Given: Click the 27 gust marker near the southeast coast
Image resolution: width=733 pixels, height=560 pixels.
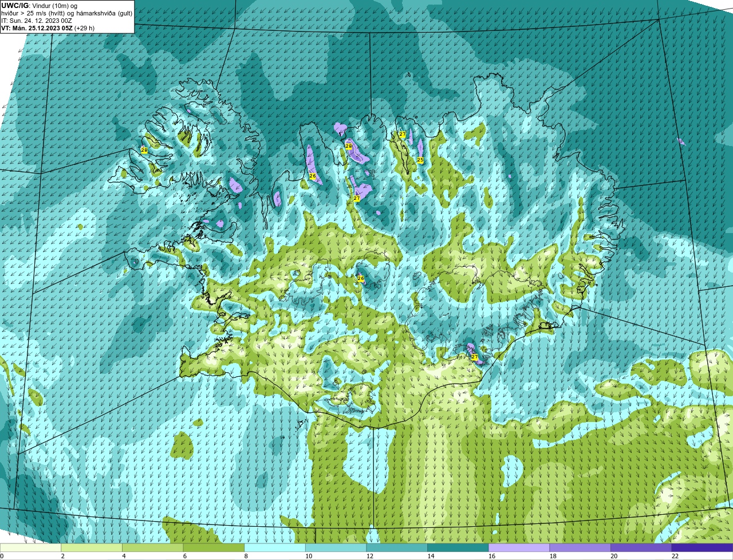Looking at the screenshot, I should [475, 357].
